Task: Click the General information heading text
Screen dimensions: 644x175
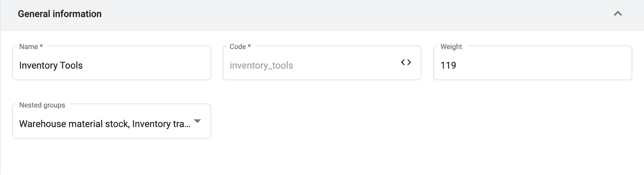Action: tap(60, 14)
